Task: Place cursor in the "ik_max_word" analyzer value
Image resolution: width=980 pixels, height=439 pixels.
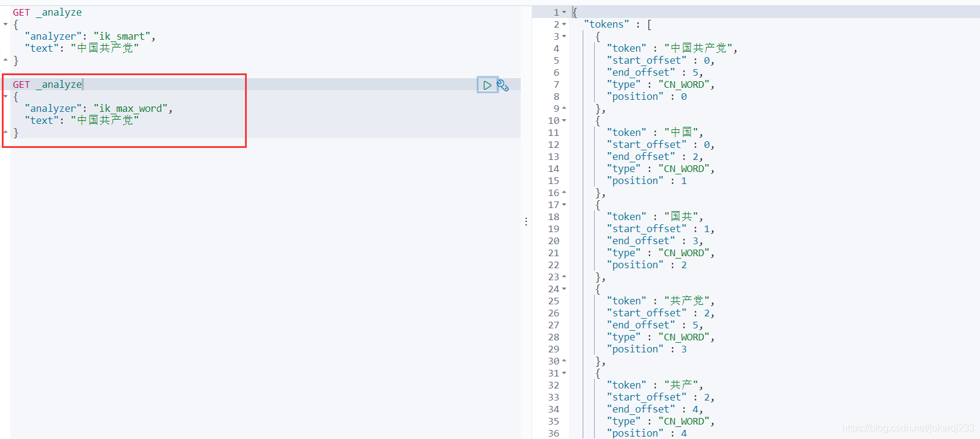Action: click(130, 109)
